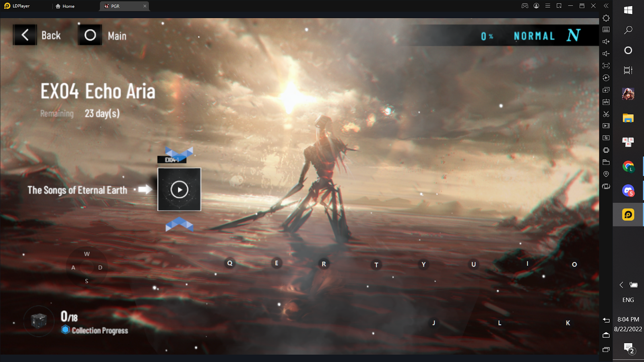
Task: Open File Explorer from taskbar
Action: 628,118
